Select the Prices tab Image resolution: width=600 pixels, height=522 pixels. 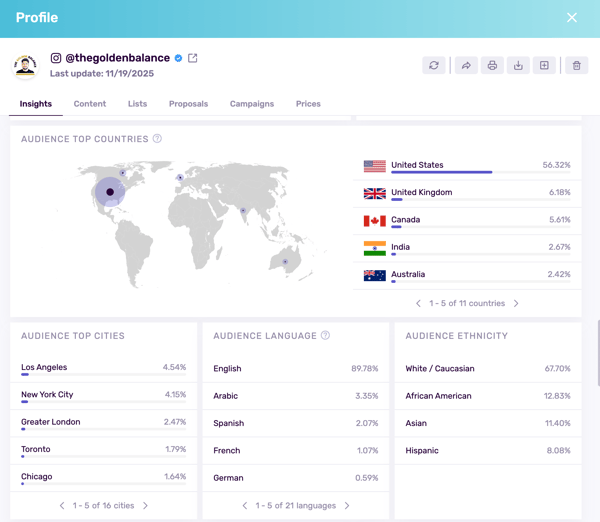click(308, 104)
